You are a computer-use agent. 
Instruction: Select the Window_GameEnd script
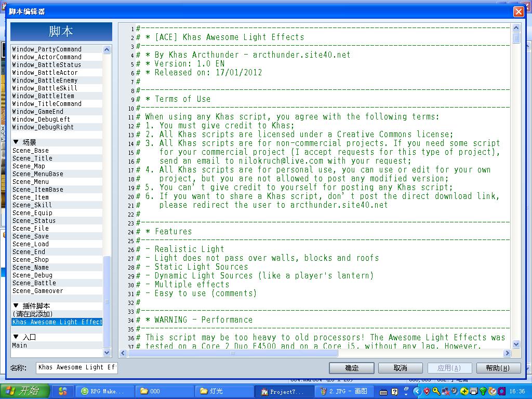point(57,112)
